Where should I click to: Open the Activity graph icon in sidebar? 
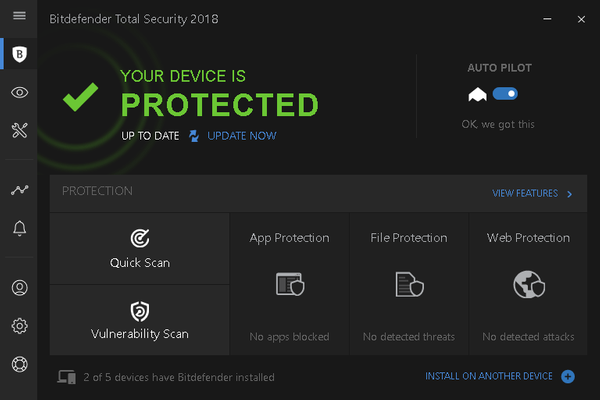click(19, 189)
